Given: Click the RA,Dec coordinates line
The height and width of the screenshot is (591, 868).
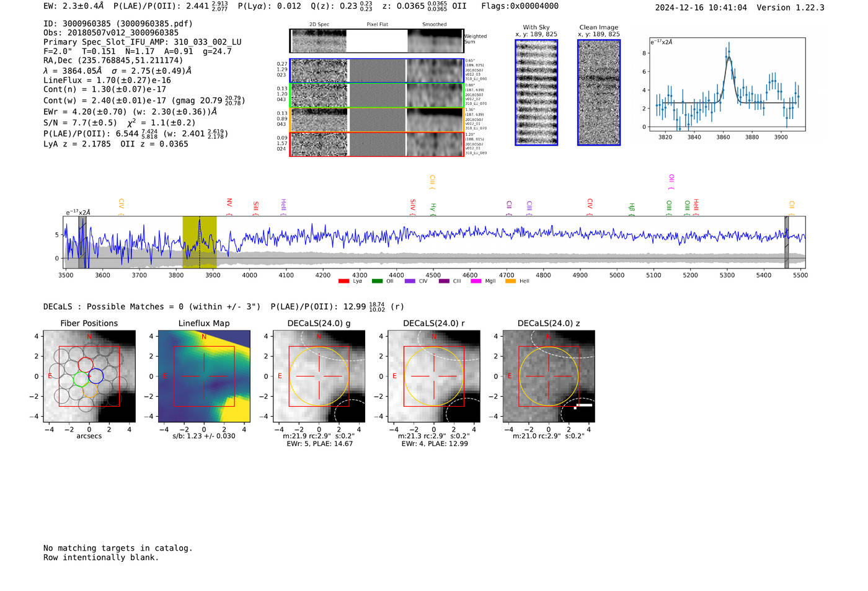Looking at the screenshot, I should pos(113,61).
